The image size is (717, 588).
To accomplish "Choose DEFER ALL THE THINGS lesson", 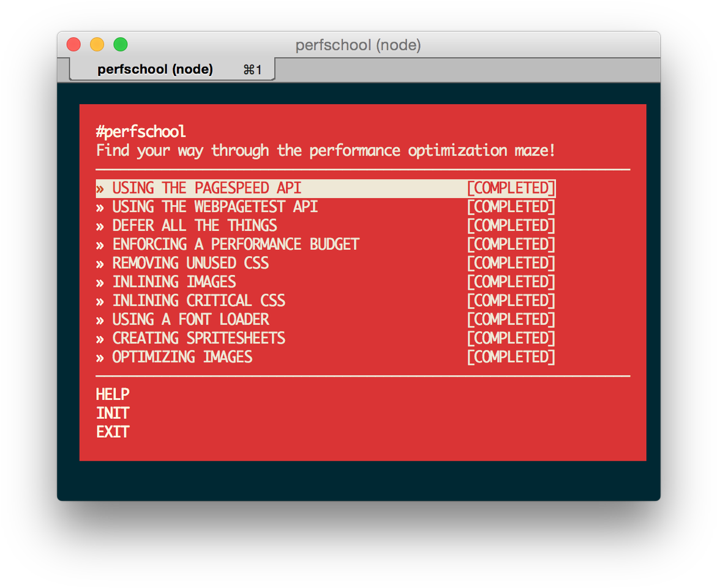I will click(x=326, y=225).
